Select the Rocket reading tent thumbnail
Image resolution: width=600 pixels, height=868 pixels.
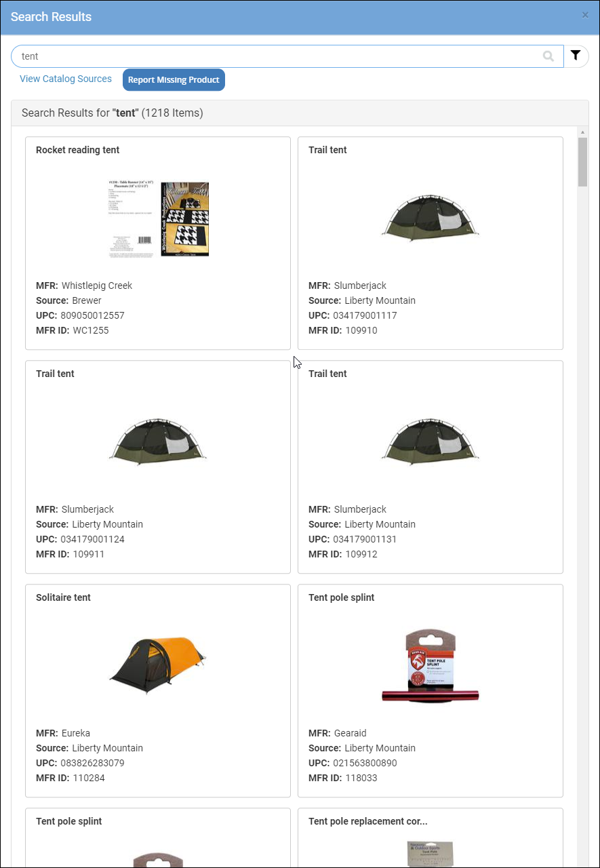click(159, 218)
